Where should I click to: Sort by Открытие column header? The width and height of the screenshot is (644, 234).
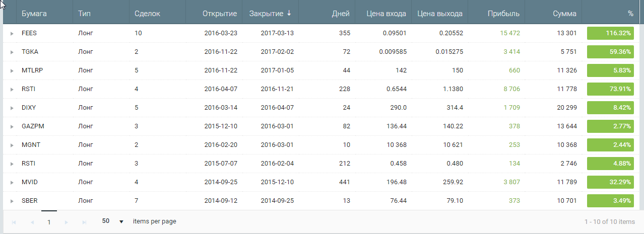(220, 14)
